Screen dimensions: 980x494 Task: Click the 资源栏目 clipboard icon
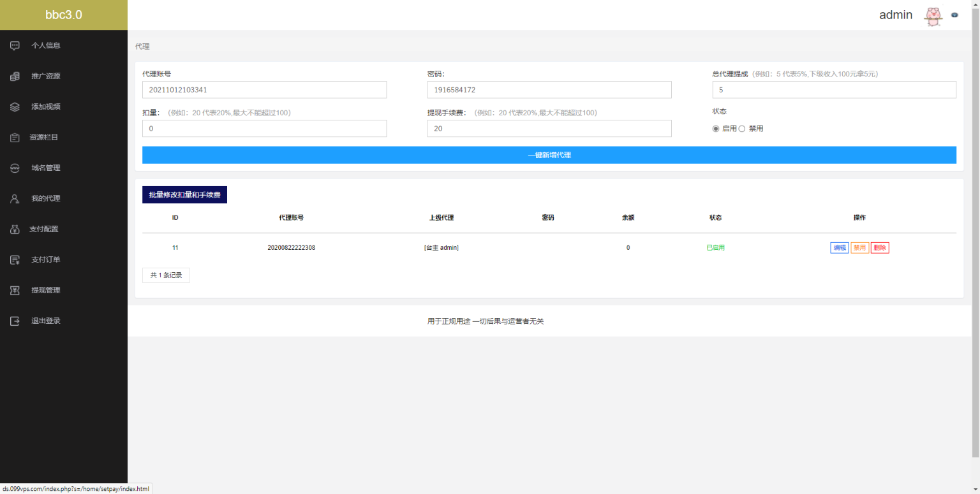click(x=15, y=137)
